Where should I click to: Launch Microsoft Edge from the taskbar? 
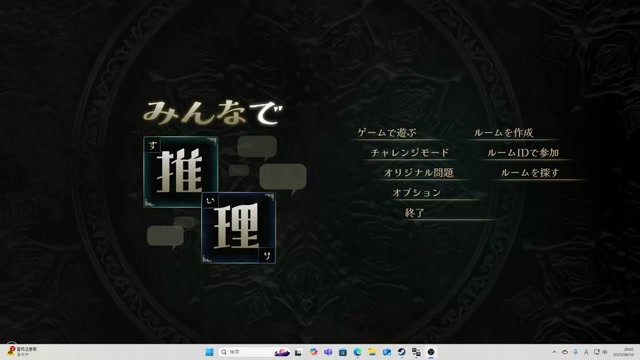(x=358, y=352)
